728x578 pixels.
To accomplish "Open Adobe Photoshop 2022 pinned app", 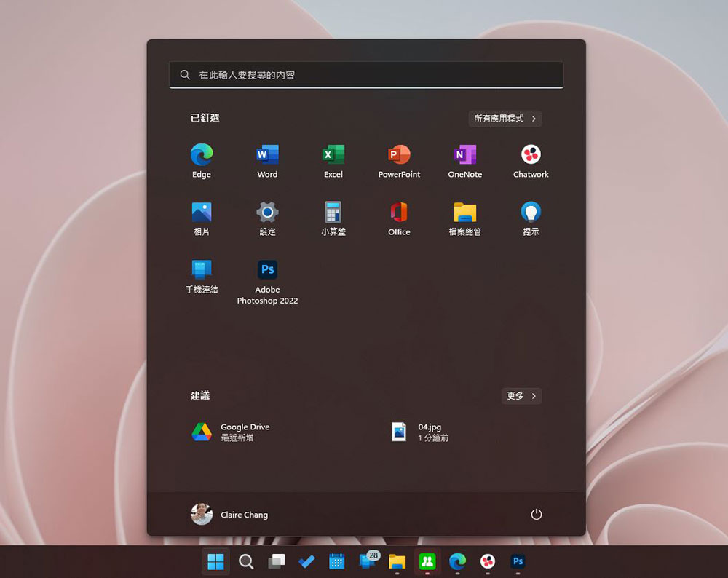I will pos(267,281).
